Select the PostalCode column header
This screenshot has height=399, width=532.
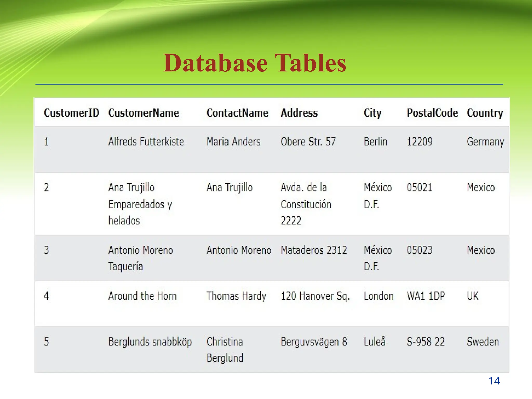(432, 113)
